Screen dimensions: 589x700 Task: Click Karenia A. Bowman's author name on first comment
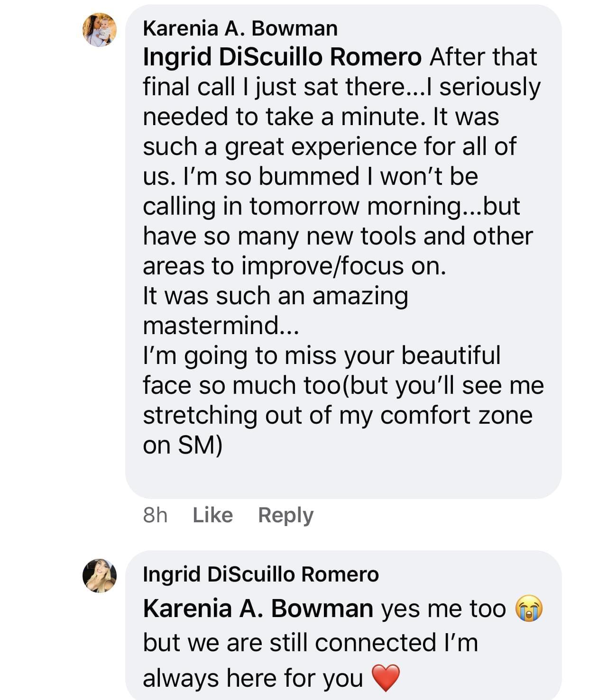[240, 28]
